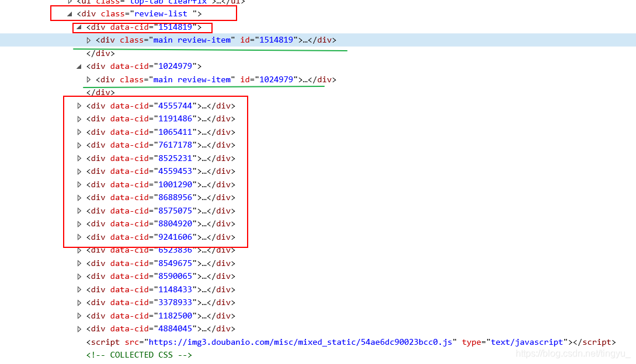636x364 pixels.
Task: Select the data-cid 1148433 row
Action: click(x=161, y=289)
